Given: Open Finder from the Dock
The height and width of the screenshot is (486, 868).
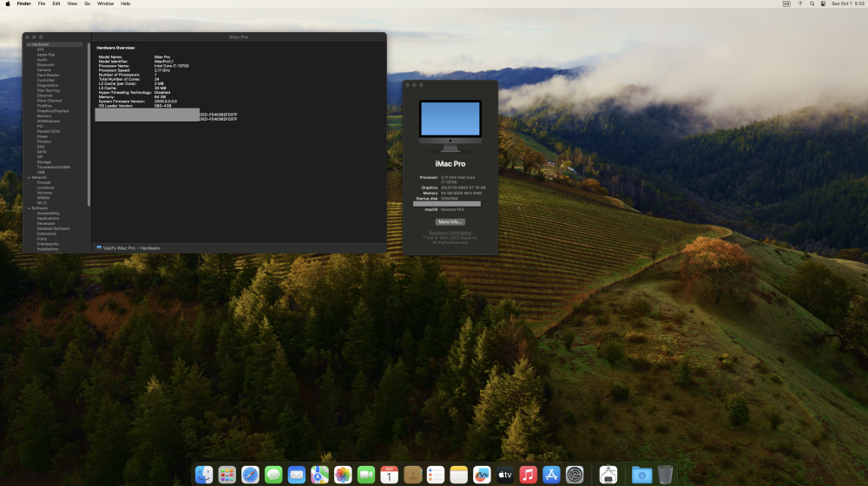Looking at the screenshot, I should (x=204, y=475).
